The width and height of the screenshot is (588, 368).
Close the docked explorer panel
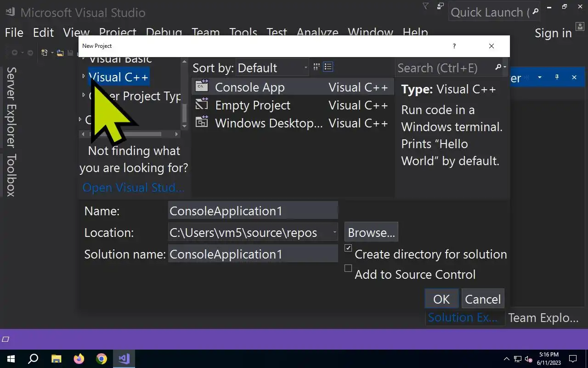[x=574, y=77]
